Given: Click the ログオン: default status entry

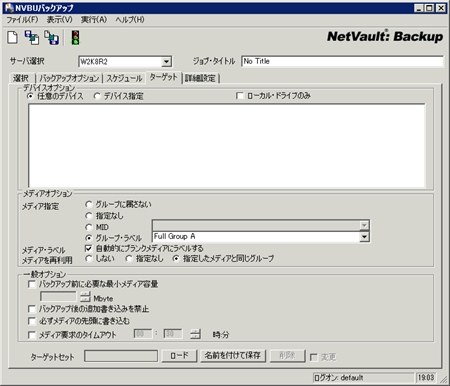Looking at the screenshot, I should [x=363, y=378].
